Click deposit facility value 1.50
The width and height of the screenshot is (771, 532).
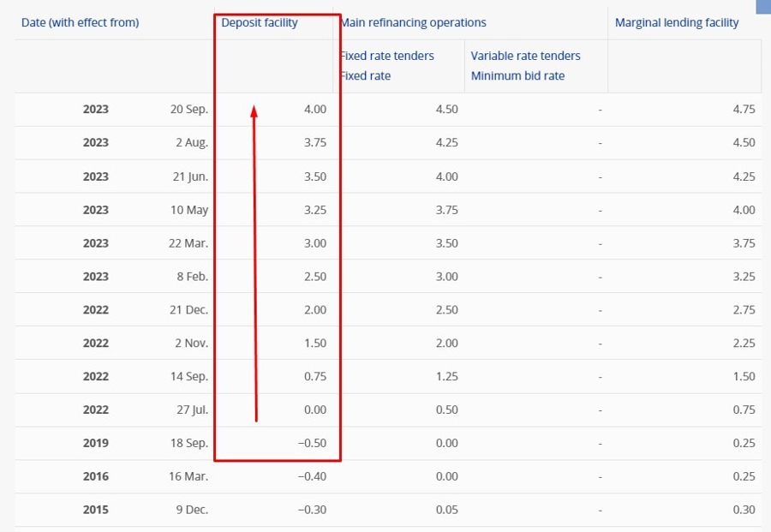pos(314,344)
